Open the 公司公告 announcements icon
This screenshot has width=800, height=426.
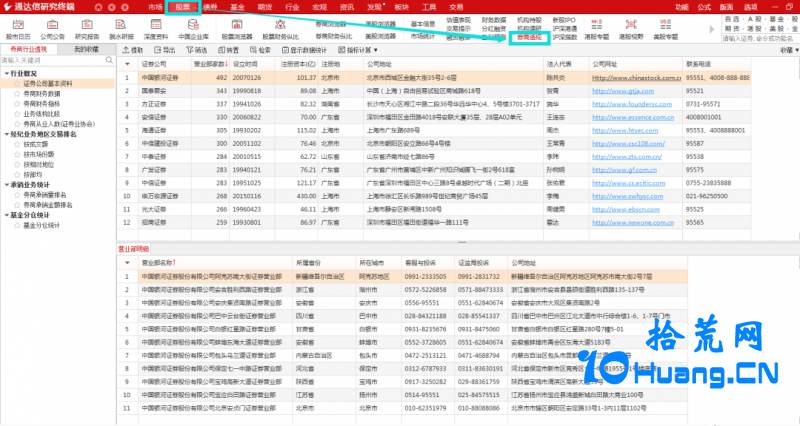52,25
